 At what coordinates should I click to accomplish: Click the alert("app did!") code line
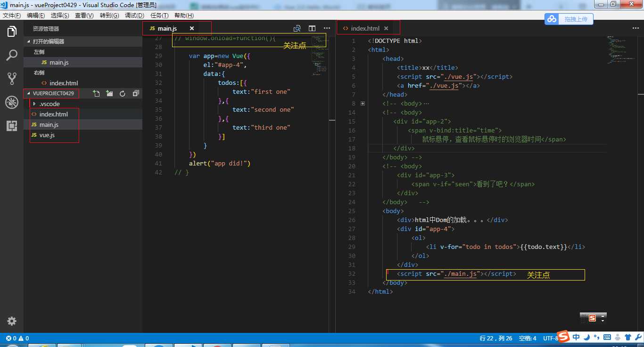[x=220, y=164]
